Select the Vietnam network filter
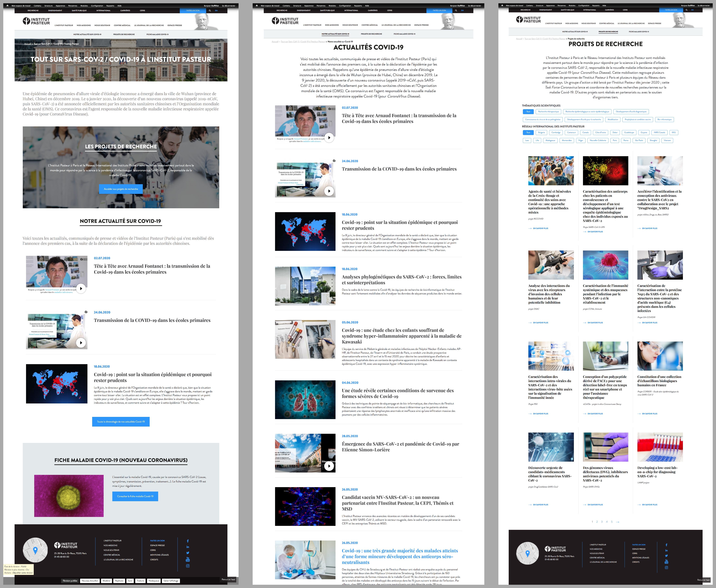Screen dimensions: 716x588 [667, 140]
